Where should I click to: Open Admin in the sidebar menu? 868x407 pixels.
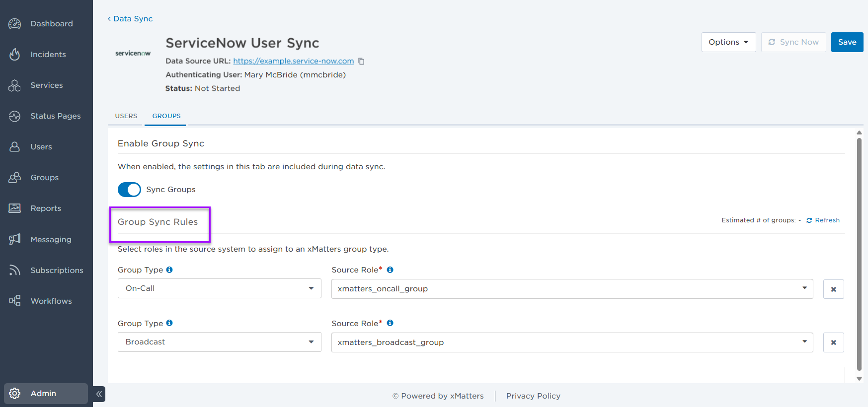point(44,394)
